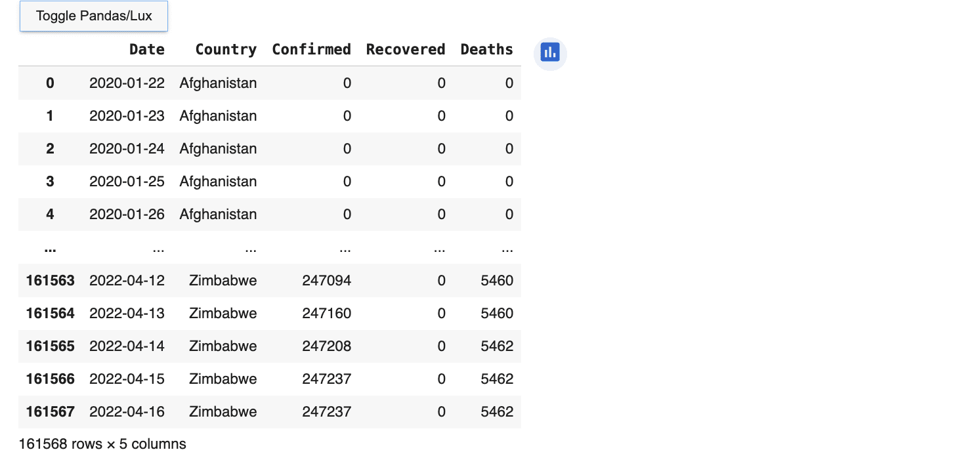
Task: Select the Date column header
Action: [146, 49]
